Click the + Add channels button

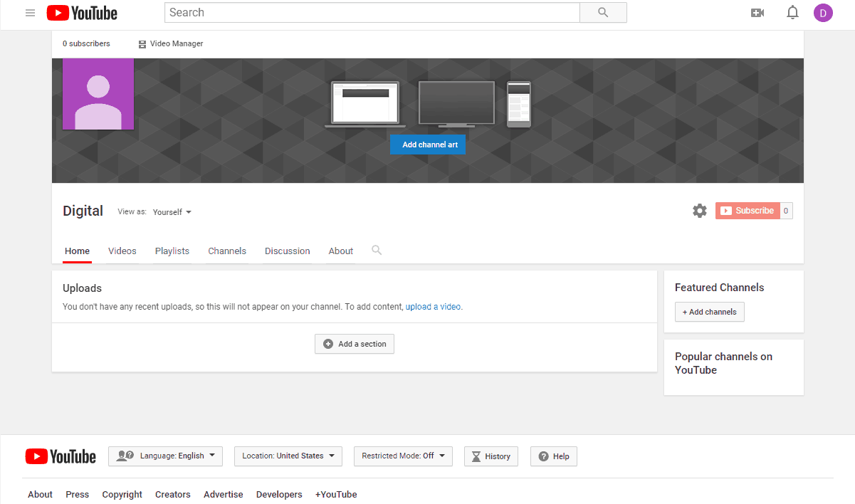[710, 312]
